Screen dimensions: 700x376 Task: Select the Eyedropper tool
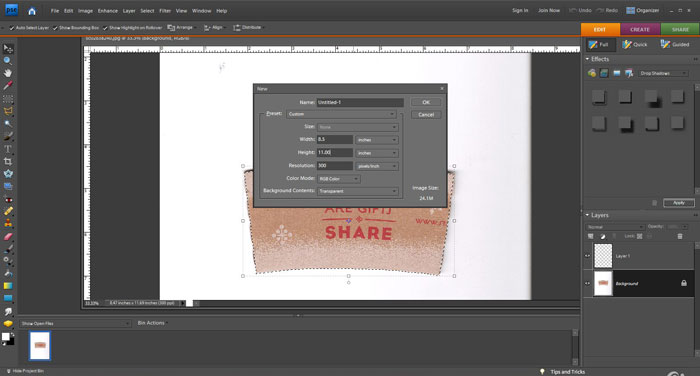point(8,86)
